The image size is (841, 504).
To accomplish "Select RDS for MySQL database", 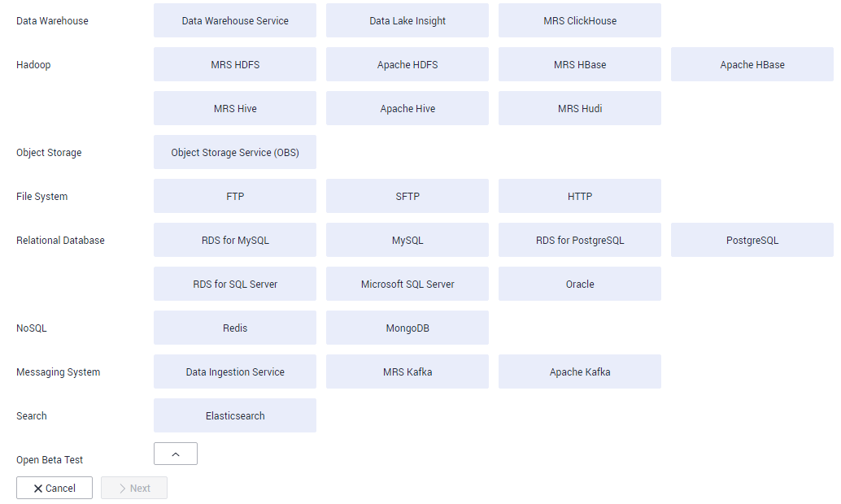I will 235,241.
